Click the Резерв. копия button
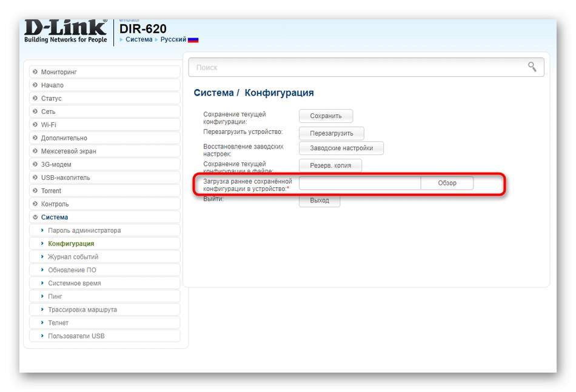The width and height of the screenshot is (576, 392). pyautogui.click(x=330, y=165)
